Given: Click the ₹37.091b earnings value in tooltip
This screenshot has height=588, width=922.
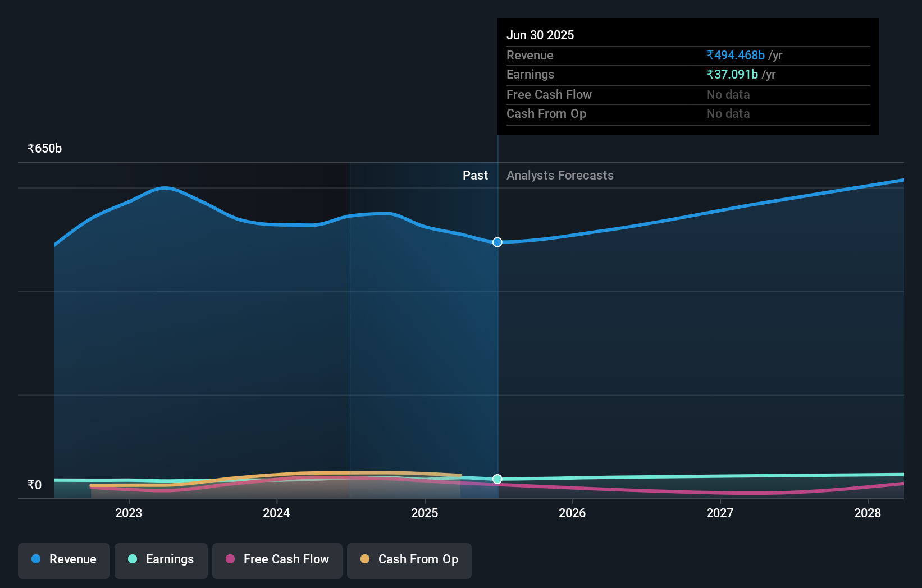Looking at the screenshot, I should pos(732,74).
